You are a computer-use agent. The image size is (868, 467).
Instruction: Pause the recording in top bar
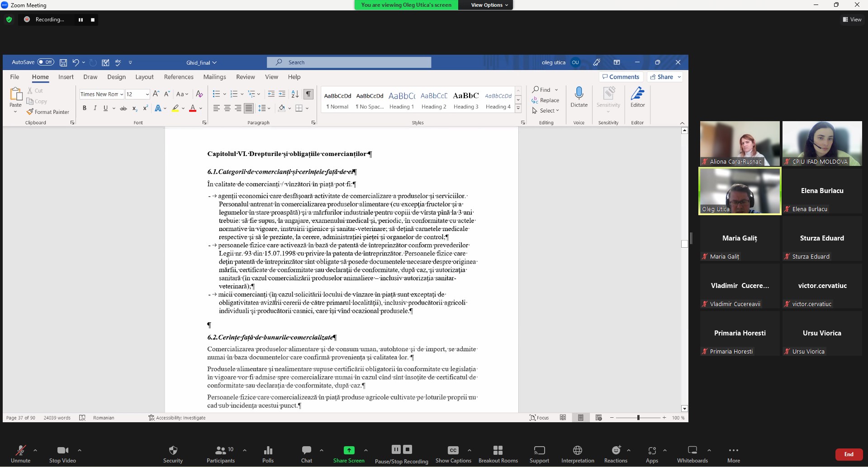coord(81,20)
